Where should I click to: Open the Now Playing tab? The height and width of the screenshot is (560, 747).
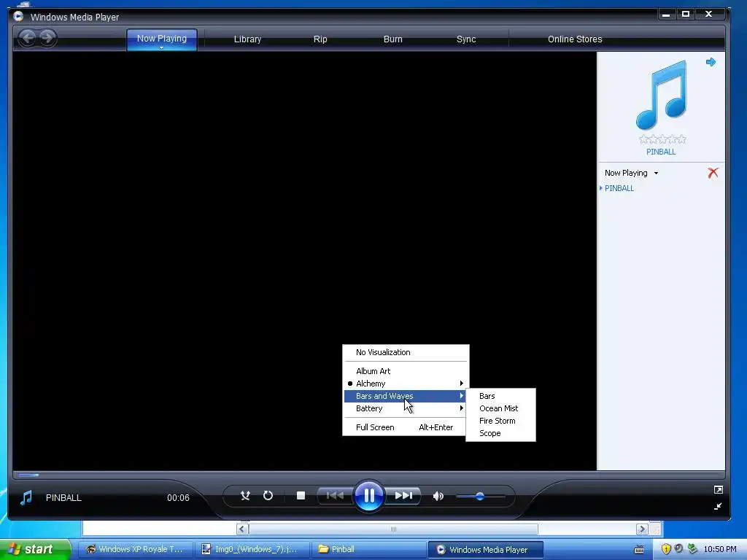(161, 39)
